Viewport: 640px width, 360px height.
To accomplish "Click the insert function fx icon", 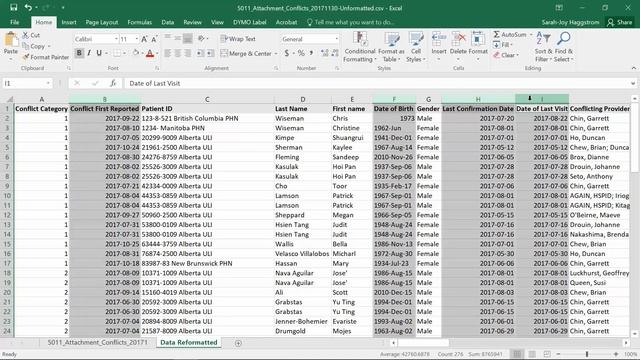I will (113, 83).
